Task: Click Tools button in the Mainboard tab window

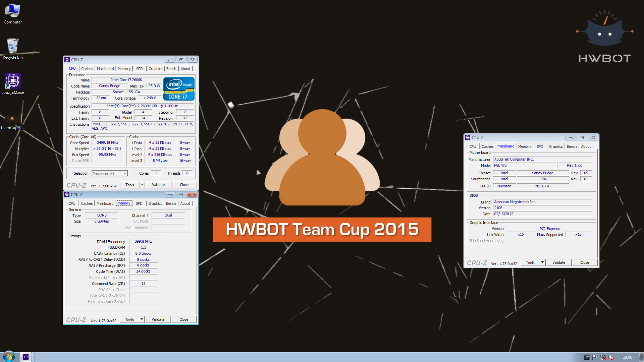Action: point(530,262)
